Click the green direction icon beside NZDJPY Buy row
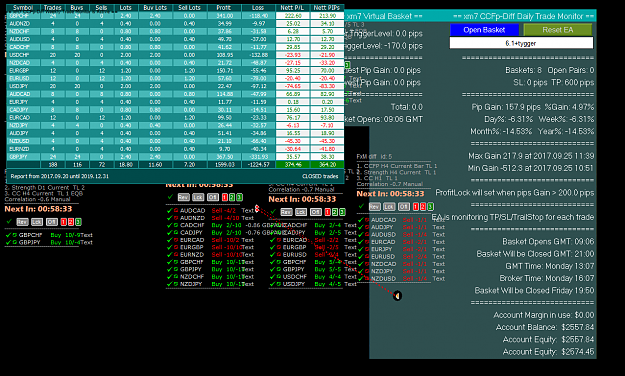Viewport: 625px width, 376px height. pyautogui.click(x=176, y=284)
